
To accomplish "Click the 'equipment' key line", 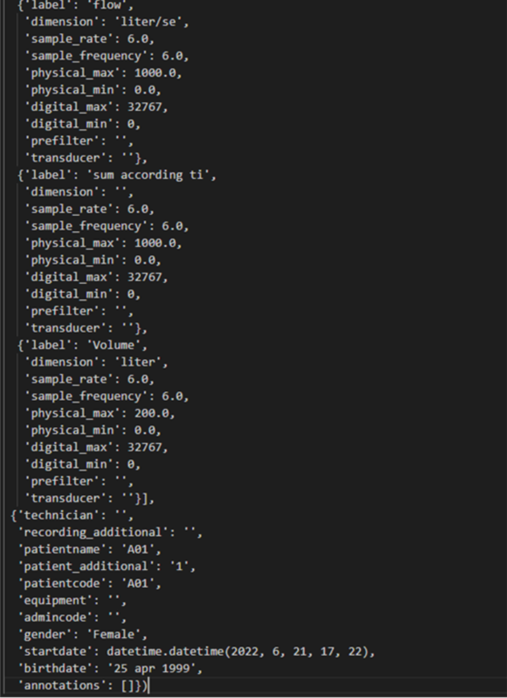I will pos(72,601).
